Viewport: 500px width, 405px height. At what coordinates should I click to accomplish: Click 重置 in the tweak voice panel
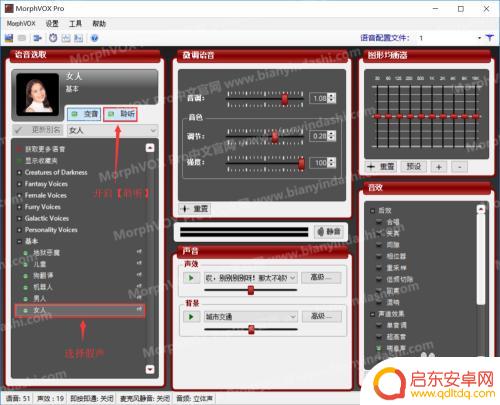point(194,209)
